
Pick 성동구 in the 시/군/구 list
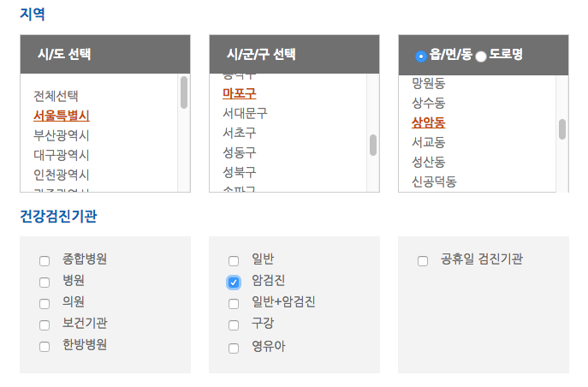click(x=240, y=152)
